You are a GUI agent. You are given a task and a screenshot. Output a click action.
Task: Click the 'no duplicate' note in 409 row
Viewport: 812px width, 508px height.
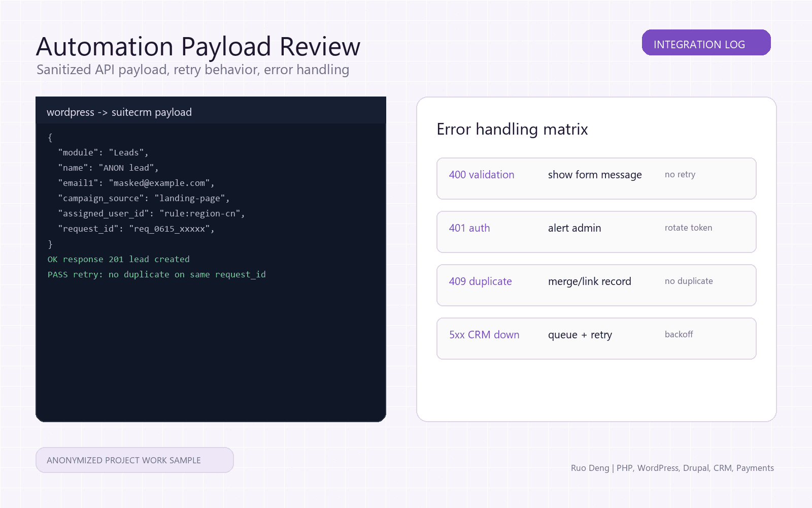coord(689,281)
